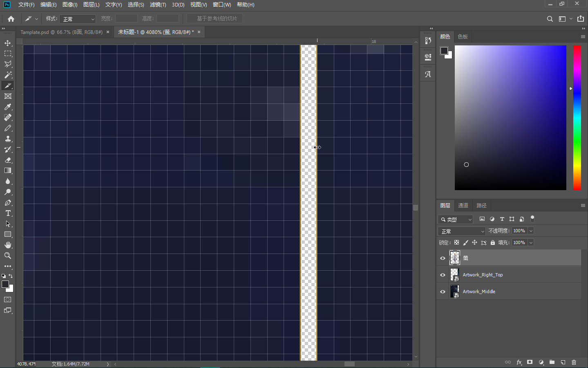Select the Move tool
The height and width of the screenshot is (368, 588).
(8, 43)
